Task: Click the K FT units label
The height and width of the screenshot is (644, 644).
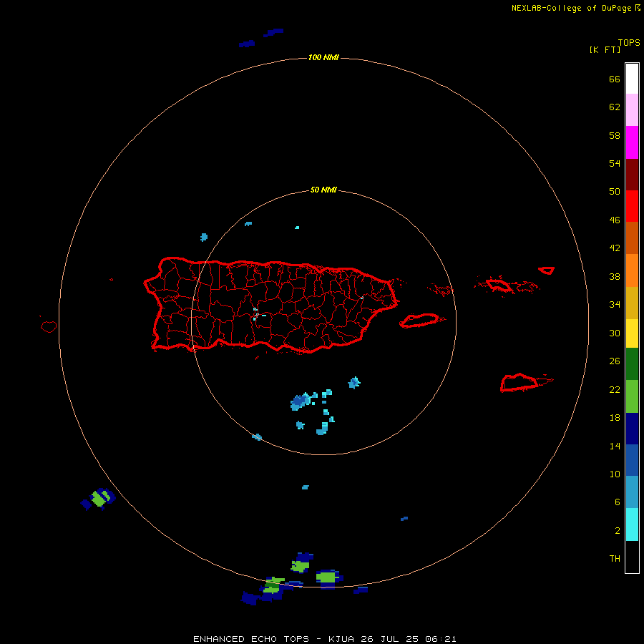Action: tap(605, 49)
